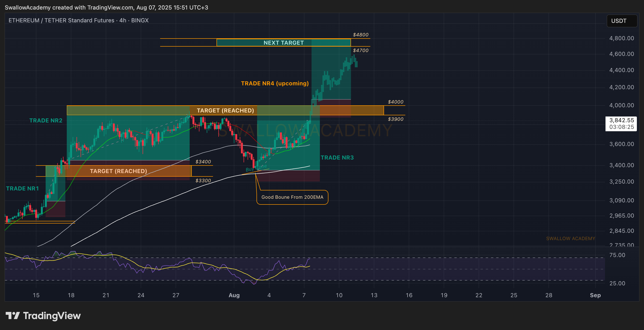Click the TRADE NR4 (upcoming) label

275,83
